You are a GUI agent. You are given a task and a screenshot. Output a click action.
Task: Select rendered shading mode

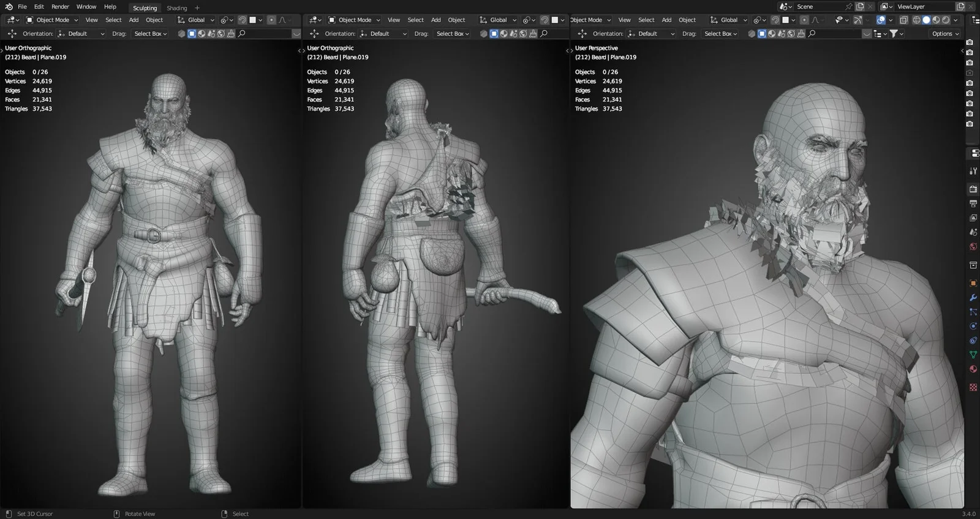[x=946, y=20]
